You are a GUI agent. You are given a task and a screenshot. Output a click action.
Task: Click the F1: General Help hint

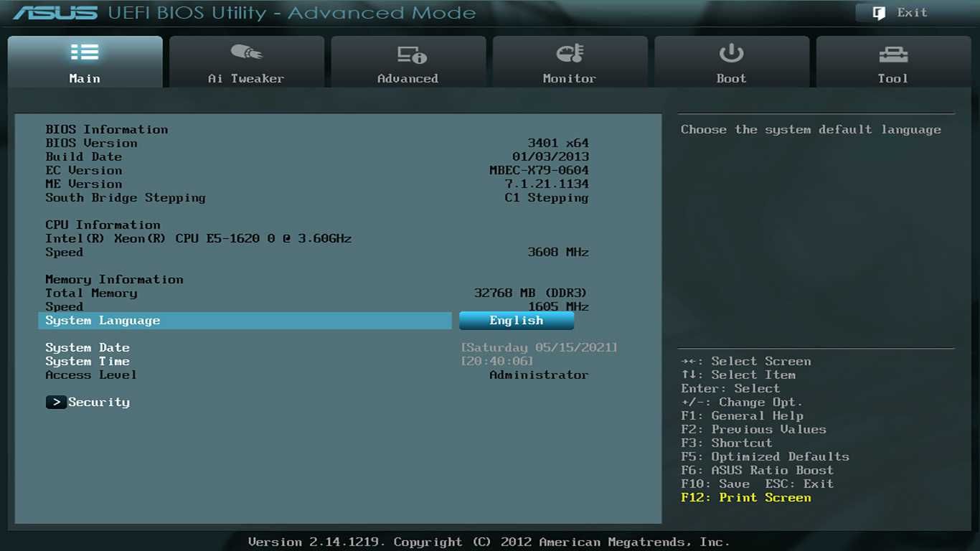(743, 416)
